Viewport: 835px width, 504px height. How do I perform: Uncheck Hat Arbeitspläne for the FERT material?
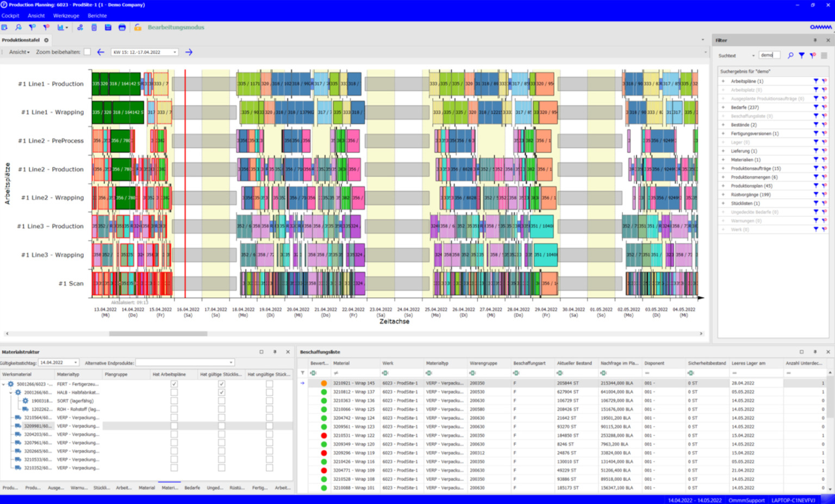[x=173, y=383]
